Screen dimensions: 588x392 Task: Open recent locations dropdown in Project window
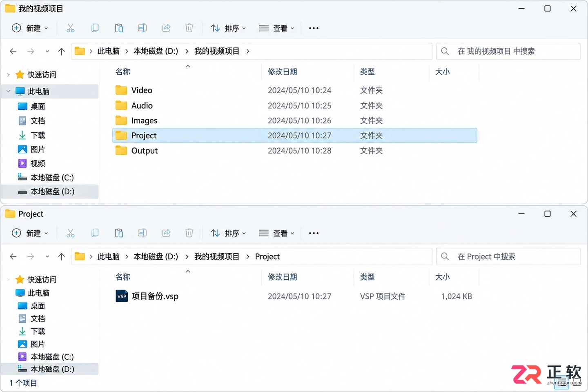pos(47,256)
